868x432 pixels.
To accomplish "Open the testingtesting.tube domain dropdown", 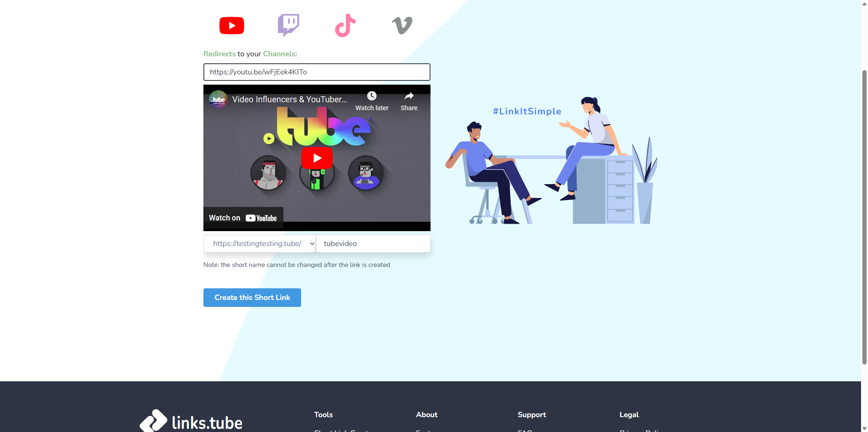I will [260, 244].
